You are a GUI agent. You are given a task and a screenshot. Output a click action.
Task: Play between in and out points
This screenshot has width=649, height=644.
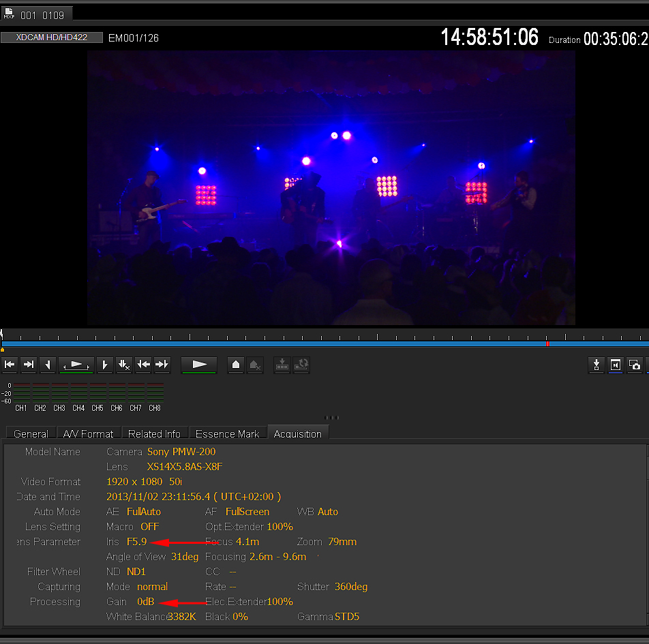[x=76, y=365]
